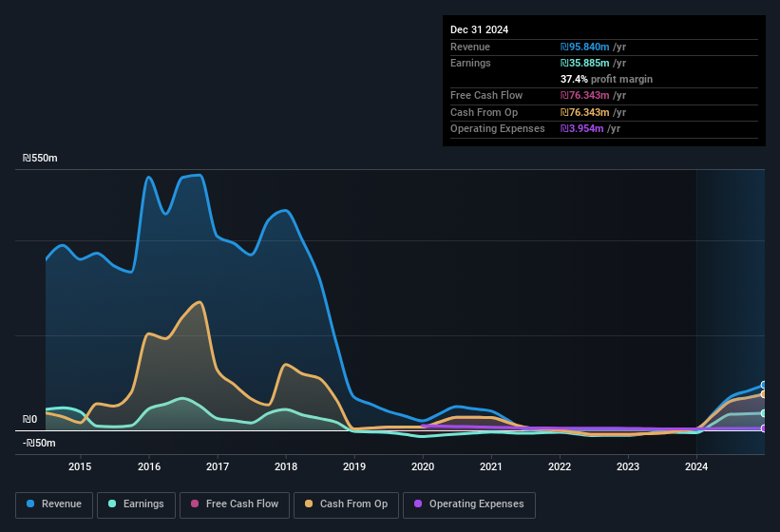This screenshot has width=780, height=532.
Task: Click the 2015 x-axis label
Action: point(80,466)
